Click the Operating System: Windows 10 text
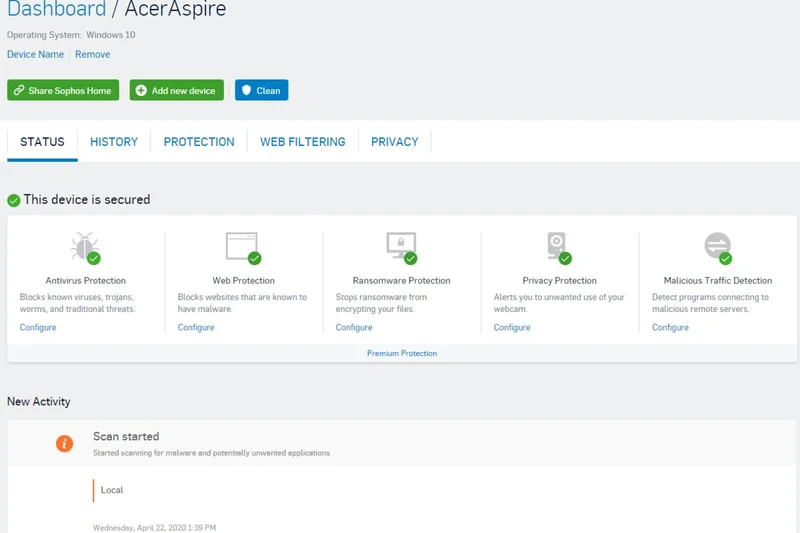This screenshot has width=800, height=533. [71, 35]
